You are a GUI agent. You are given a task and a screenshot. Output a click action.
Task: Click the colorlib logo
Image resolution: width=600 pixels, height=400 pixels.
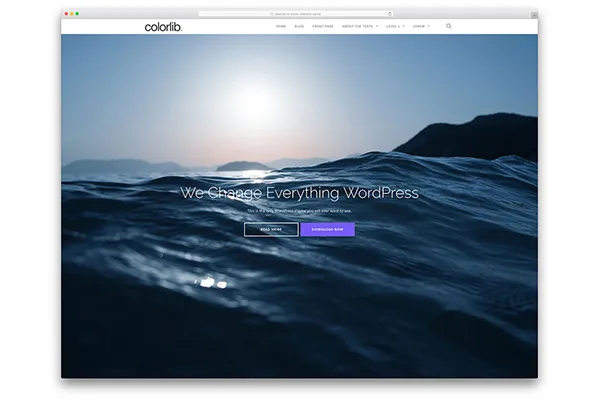click(x=163, y=26)
